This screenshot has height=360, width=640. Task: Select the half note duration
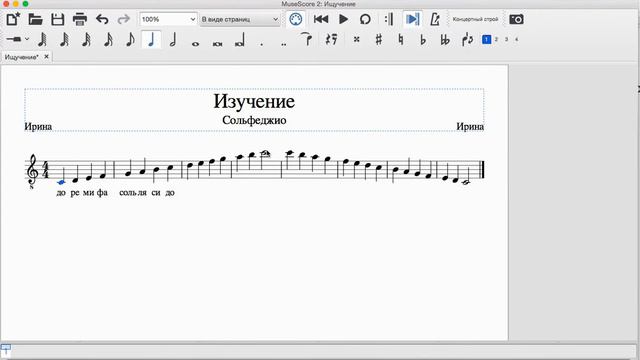coord(173,40)
